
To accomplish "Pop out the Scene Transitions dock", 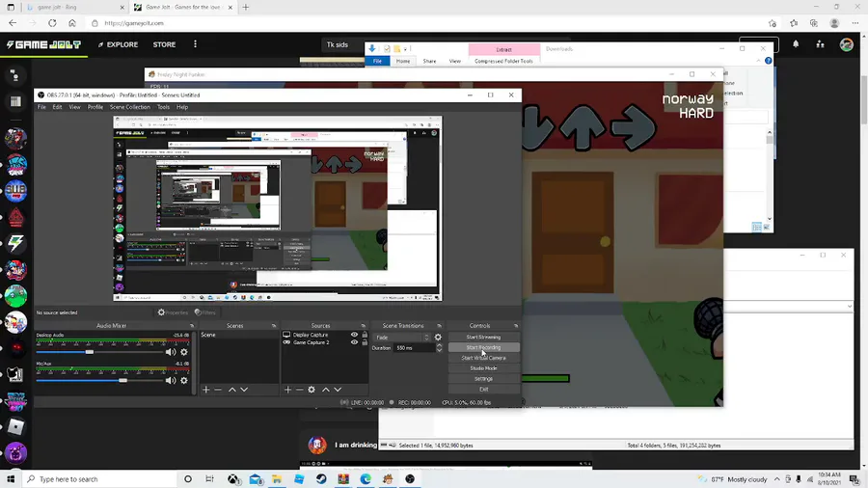I will click(x=439, y=326).
